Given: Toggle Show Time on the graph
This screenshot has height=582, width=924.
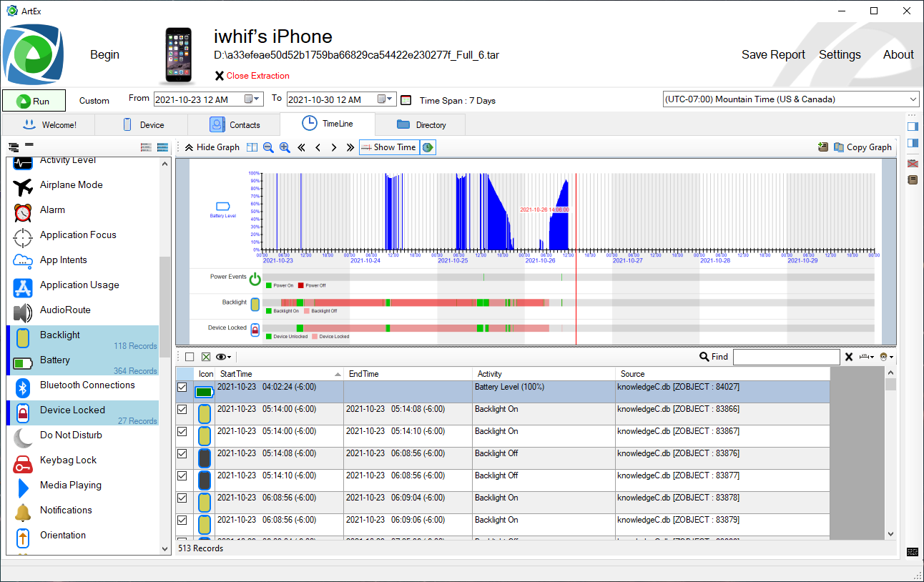Looking at the screenshot, I should click(x=388, y=147).
